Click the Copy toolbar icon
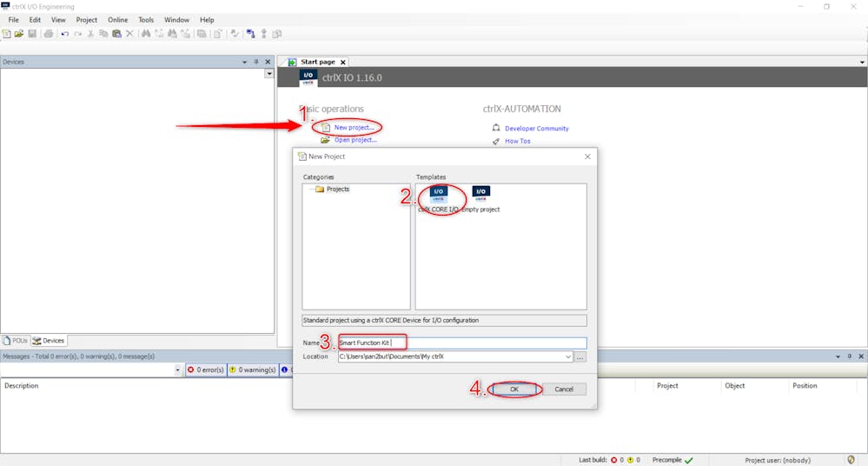This screenshot has height=466, width=868. click(x=103, y=34)
